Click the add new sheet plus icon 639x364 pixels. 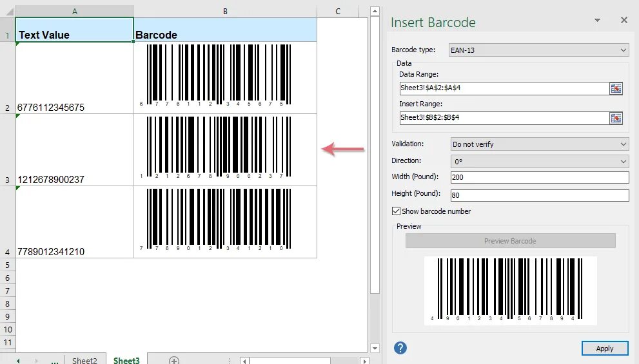[x=174, y=360]
